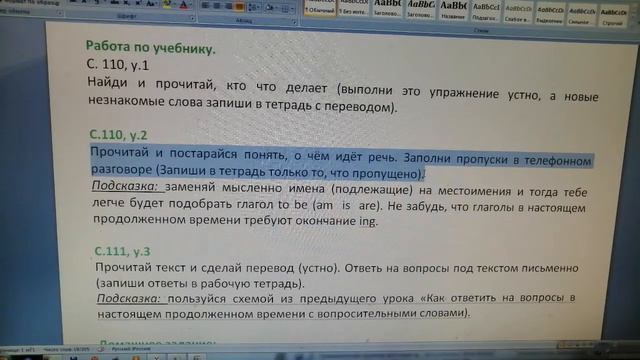
Task: Open the Shading color dropdown arrow
Action: (276, 8)
